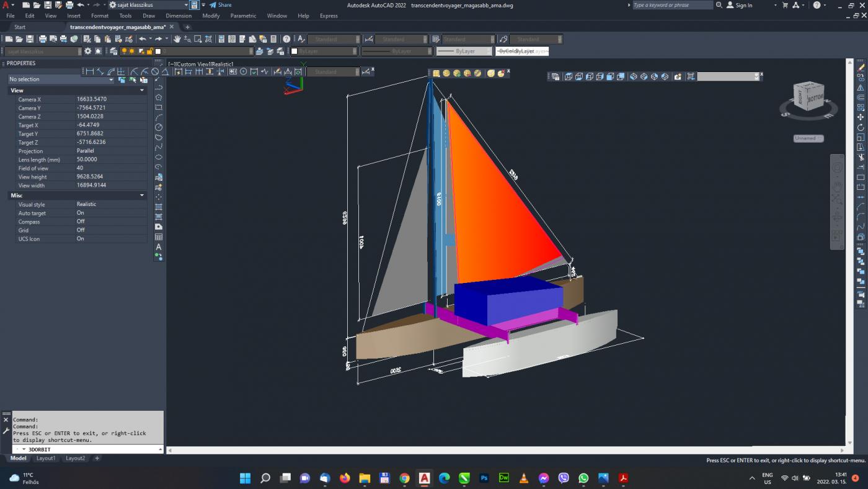The image size is (868, 489).
Task: Toggle the Grid property value Off
Action: pos(81,230)
